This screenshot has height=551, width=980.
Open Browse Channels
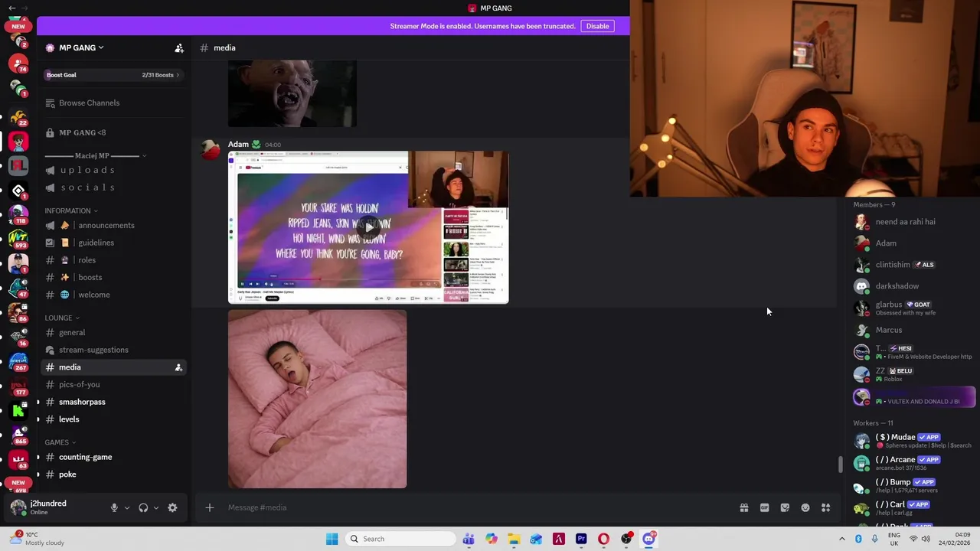tap(113, 103)
